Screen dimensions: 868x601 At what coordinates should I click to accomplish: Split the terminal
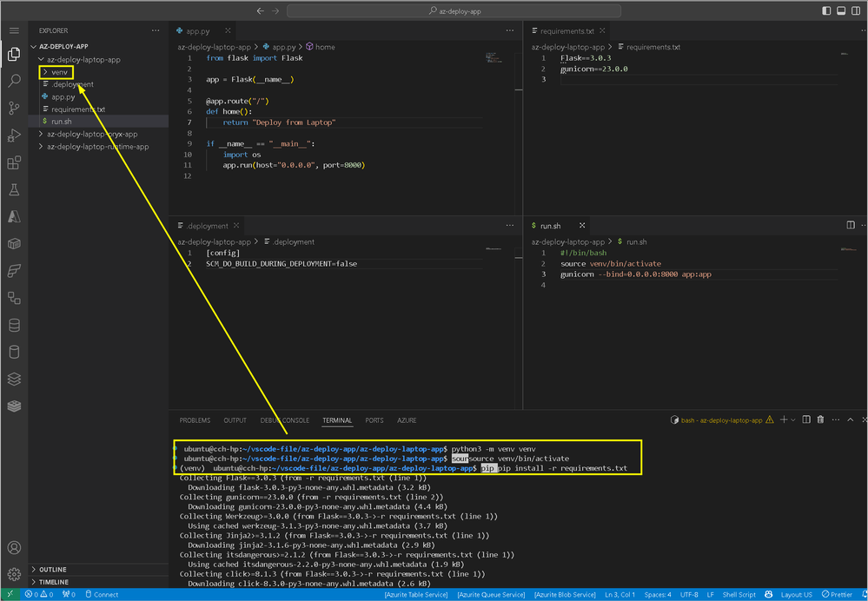[x=807, y=419]
